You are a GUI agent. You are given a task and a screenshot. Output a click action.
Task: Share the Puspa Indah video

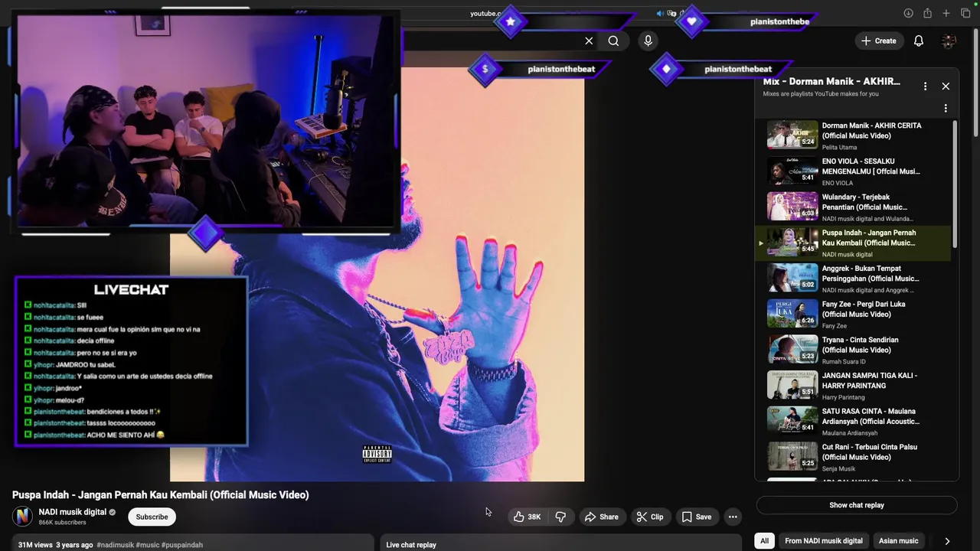point(601,517)
